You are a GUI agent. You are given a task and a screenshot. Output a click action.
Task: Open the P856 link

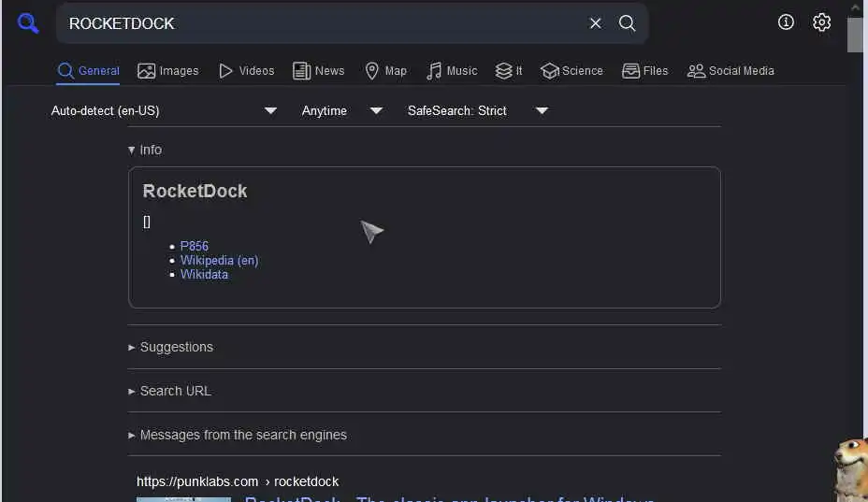195,246
